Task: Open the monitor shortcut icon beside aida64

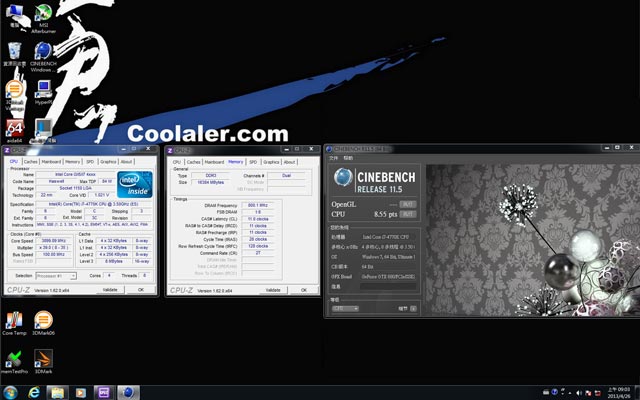Action: point(43,131)
